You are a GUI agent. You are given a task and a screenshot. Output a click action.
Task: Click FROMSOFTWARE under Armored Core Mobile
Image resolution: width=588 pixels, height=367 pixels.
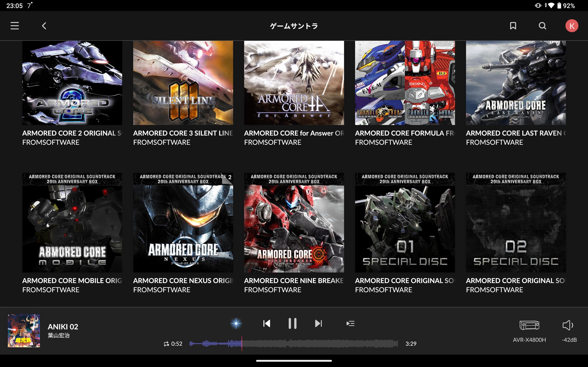click(x=51, y=290)
